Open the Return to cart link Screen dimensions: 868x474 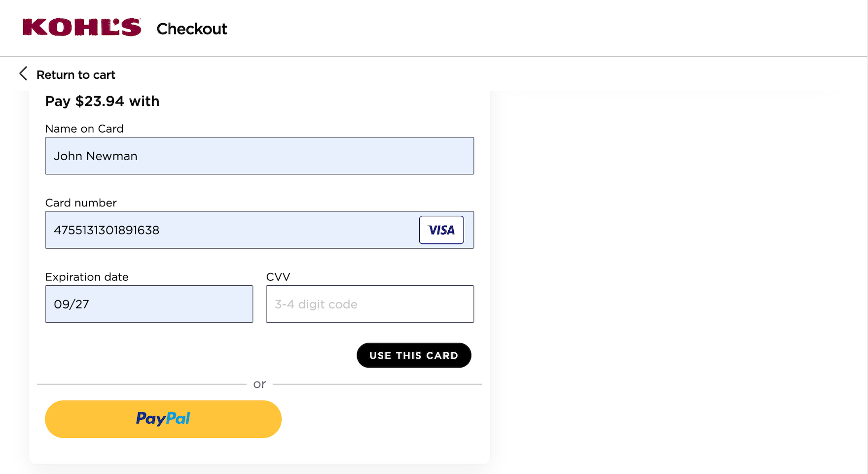[75, 75]
